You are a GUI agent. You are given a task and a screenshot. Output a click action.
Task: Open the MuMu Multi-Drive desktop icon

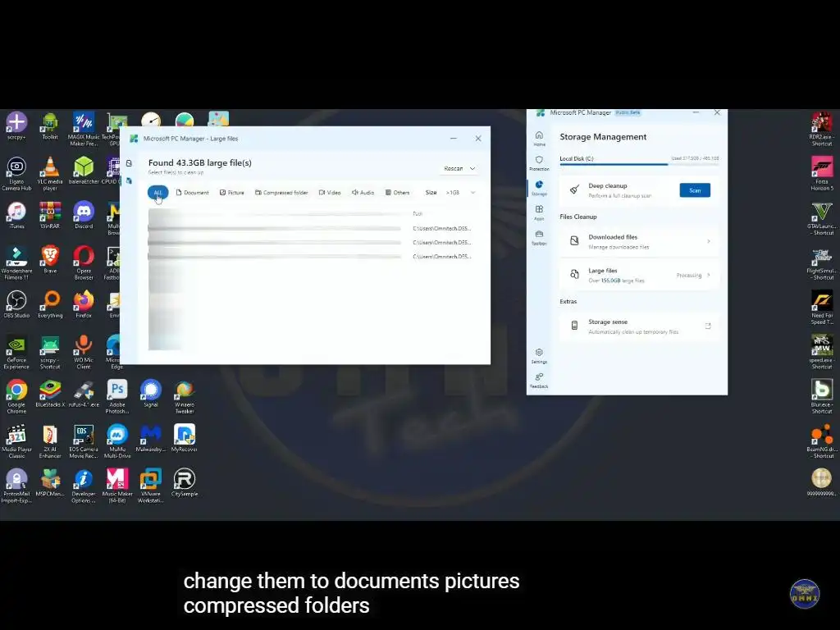pyautogui.click(x=116, y=441)
